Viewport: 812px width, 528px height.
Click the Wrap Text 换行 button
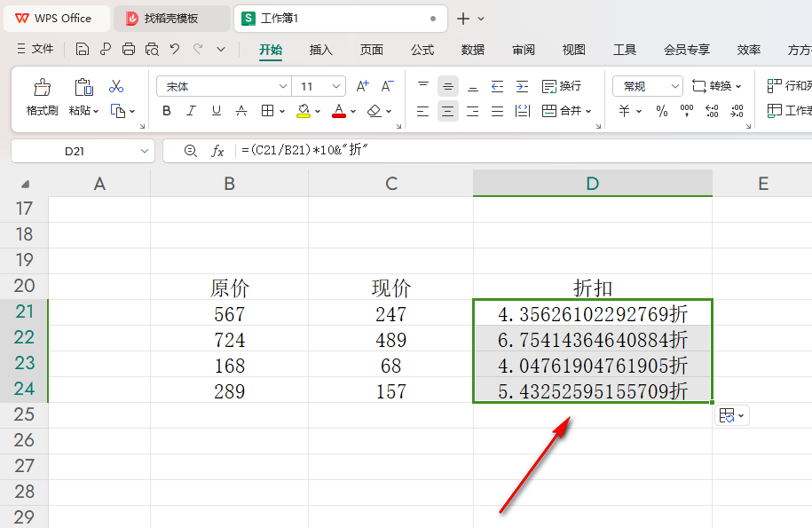coord(562,86)
